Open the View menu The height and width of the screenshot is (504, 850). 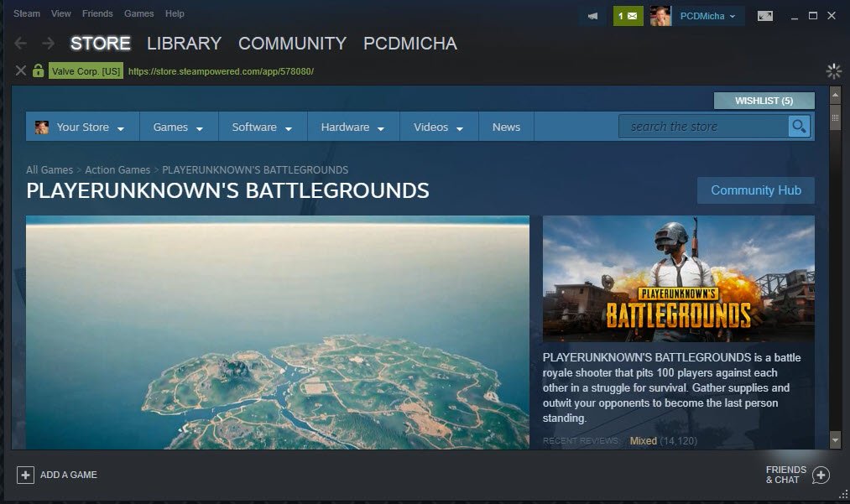tap(60, 13)
